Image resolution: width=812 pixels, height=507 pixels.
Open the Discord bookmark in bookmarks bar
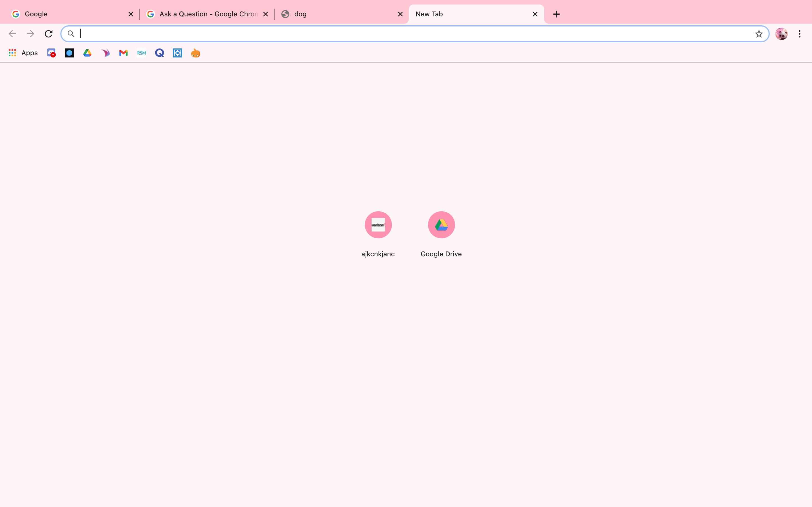tap(51, 53)
